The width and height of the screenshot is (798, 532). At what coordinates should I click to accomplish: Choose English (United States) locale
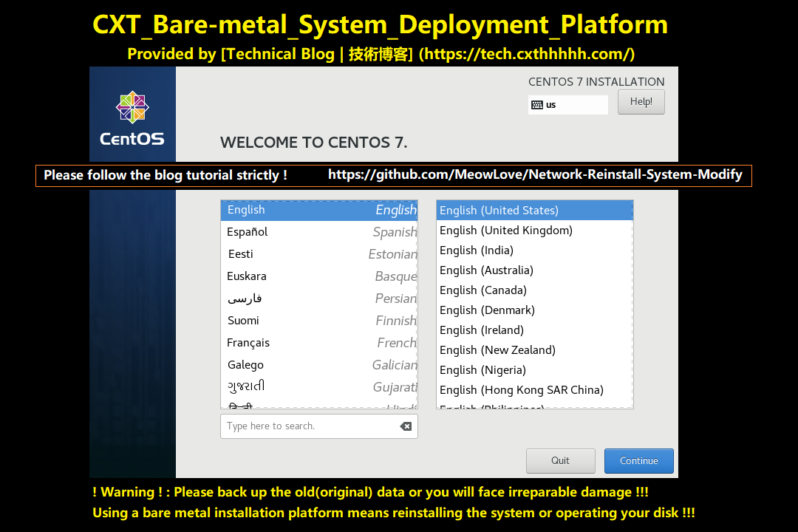coord(534,211)
